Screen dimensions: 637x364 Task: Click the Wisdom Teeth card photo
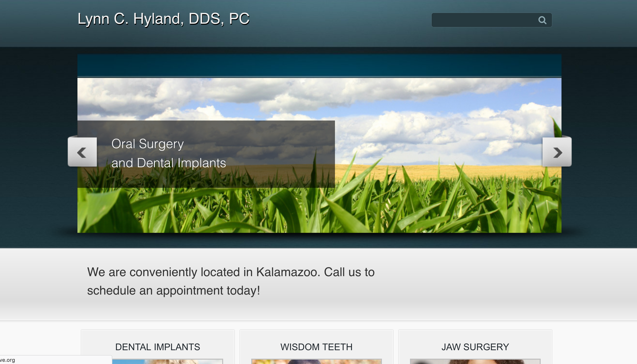click(x=316, y=362)
